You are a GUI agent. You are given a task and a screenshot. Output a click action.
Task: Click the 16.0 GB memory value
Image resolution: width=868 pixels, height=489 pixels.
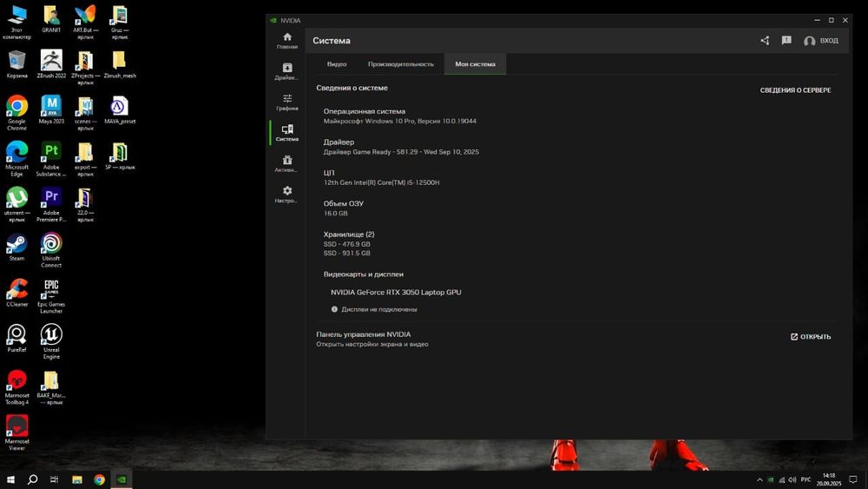pos(335,213)
